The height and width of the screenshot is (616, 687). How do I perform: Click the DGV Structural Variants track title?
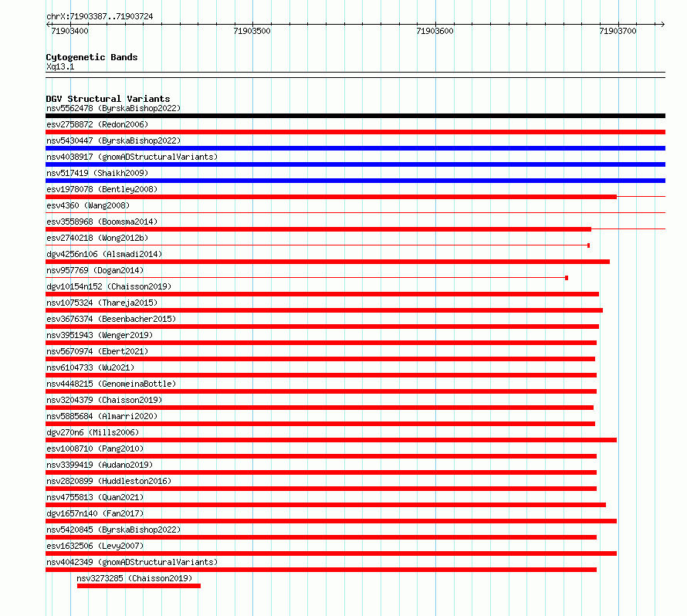click(x=108, y=99)
